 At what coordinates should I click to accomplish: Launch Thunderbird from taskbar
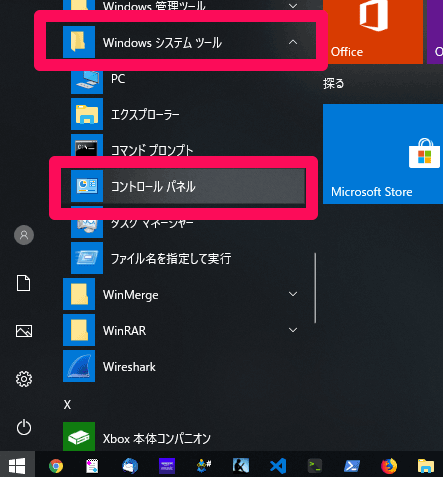click(130, 466)
